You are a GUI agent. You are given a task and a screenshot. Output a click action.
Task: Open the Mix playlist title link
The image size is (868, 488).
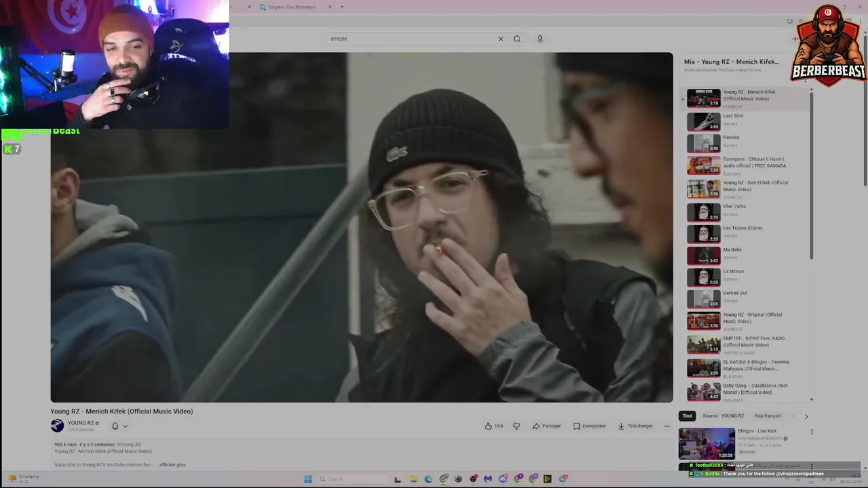[x=732, y=62]
